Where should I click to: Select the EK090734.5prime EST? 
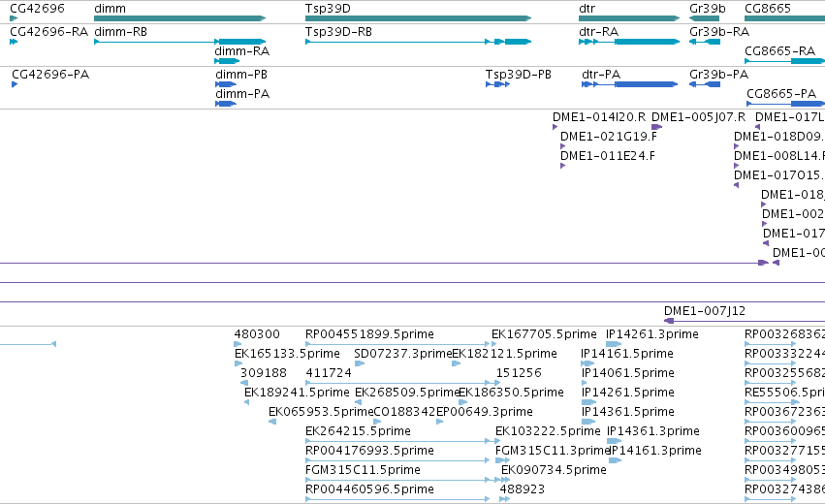pyautogui.click(x=506, y=481)
